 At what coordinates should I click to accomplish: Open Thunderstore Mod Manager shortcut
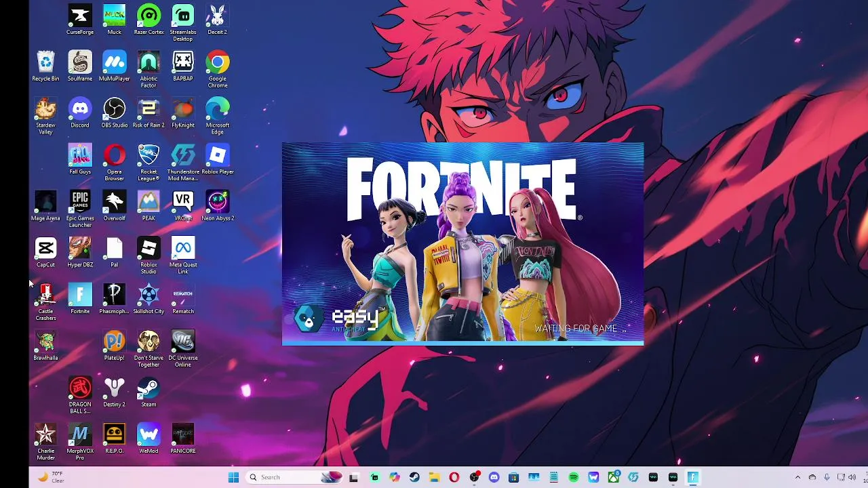(x=183, y=163)
